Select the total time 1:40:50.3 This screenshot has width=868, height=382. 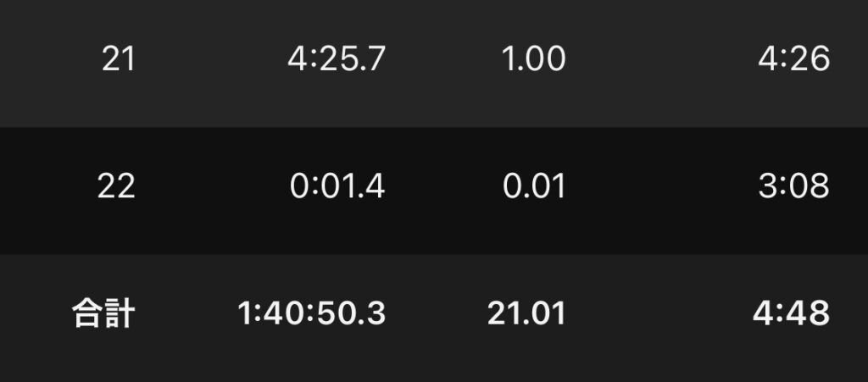(x=311, y=313)
